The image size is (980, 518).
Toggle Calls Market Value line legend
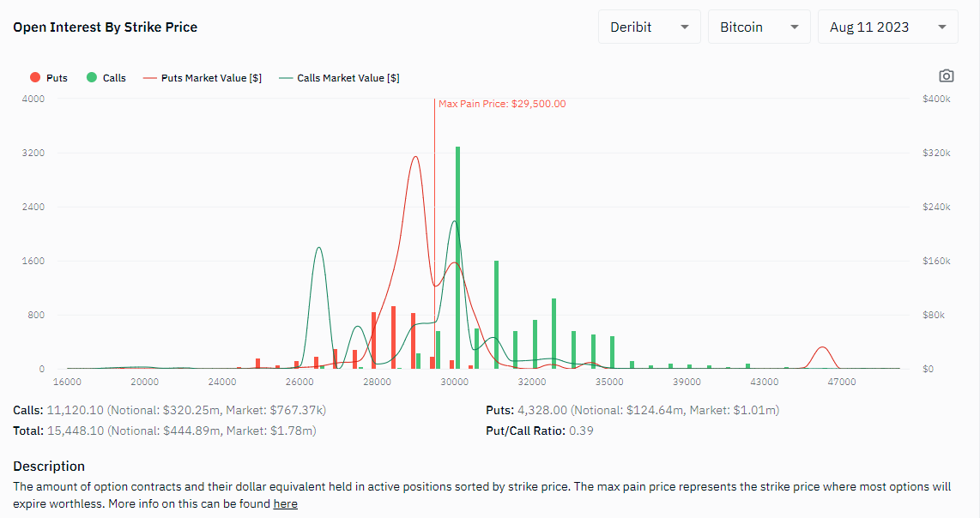pos(339,77)
